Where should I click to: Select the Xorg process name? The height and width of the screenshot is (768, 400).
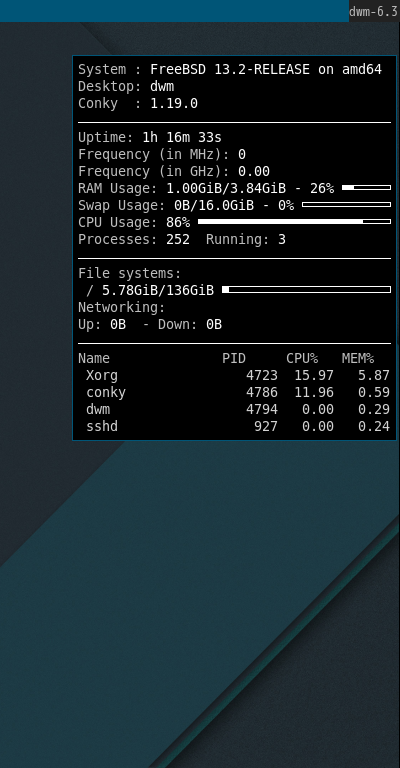pos(102,376)
